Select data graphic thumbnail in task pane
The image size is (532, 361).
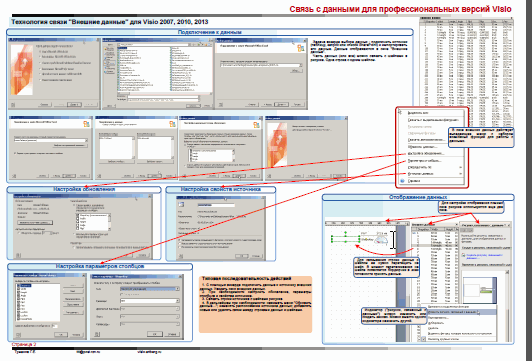[479, 290]
